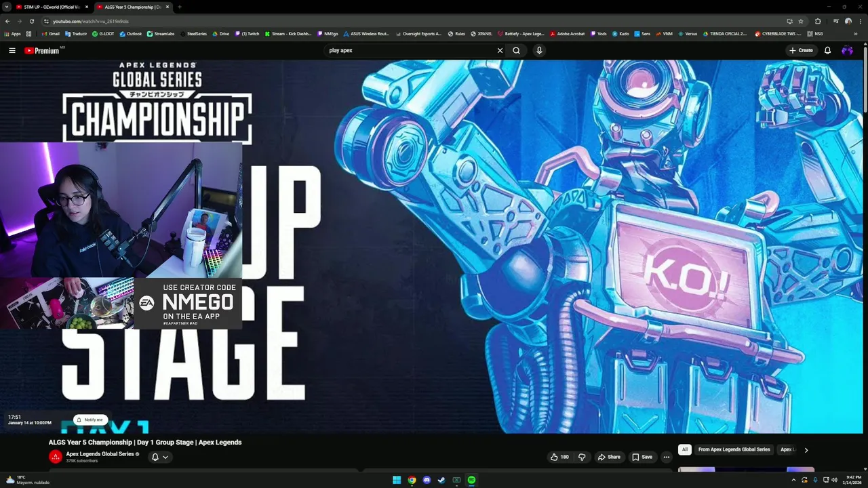Open the YouTube notifications bell
868x488 pixels.
coord(827,50)
